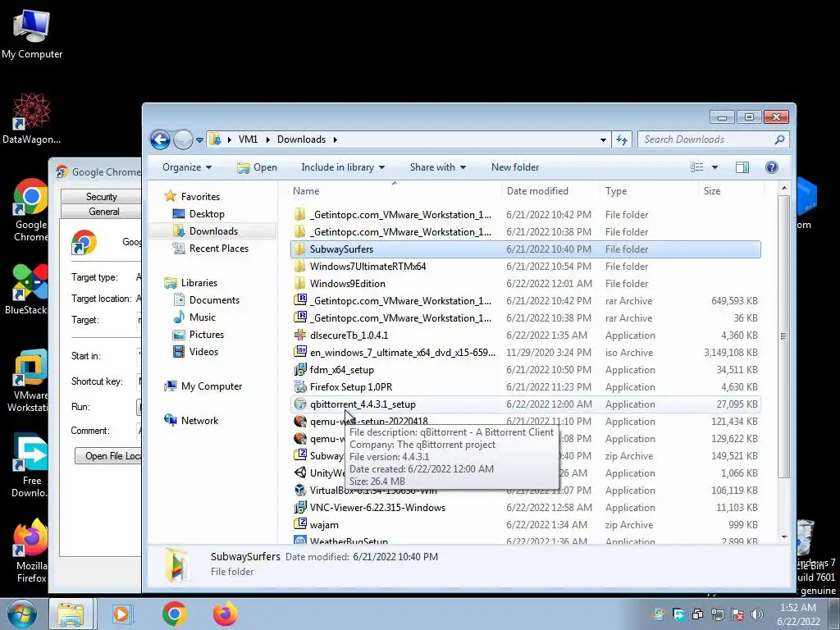Select the Windows7UltimateRTMx64 folder

point(367,267)
